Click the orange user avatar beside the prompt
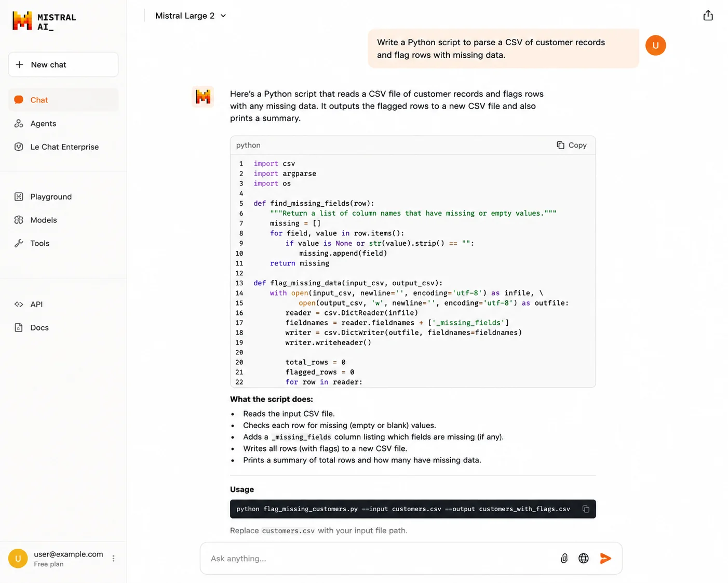The height and width of the screenshot is (583, 728). point(655,45)
